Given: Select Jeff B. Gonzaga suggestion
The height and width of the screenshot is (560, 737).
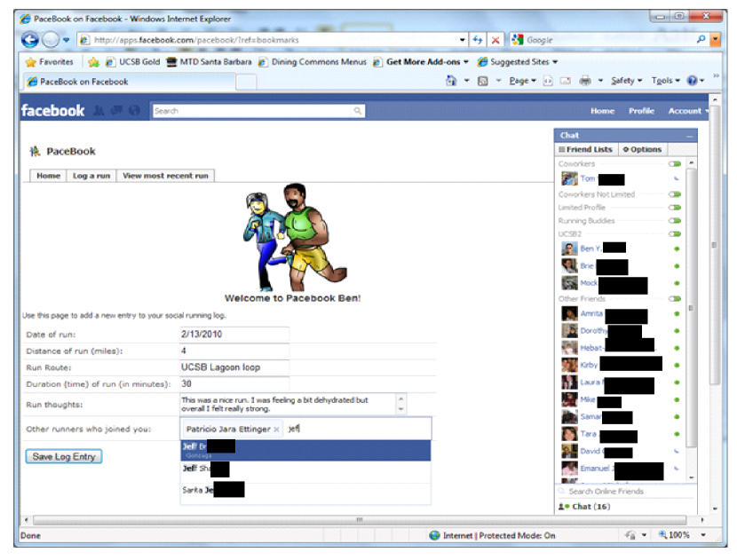Looking at the screenshot, I should (305, 451).
